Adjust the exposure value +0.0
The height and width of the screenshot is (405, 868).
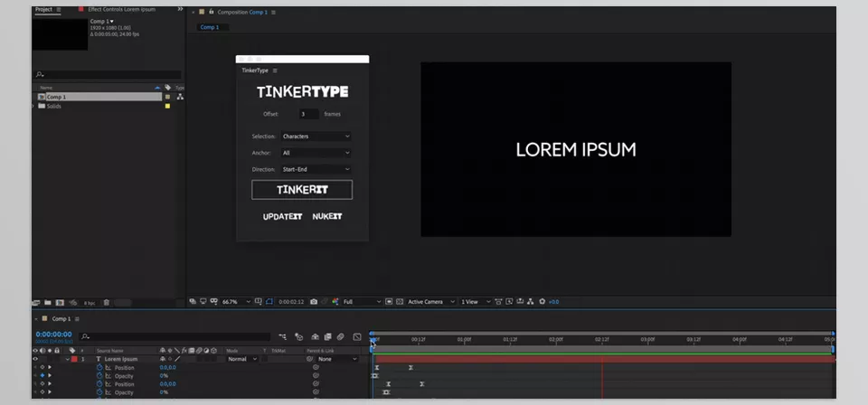point(553,302)
